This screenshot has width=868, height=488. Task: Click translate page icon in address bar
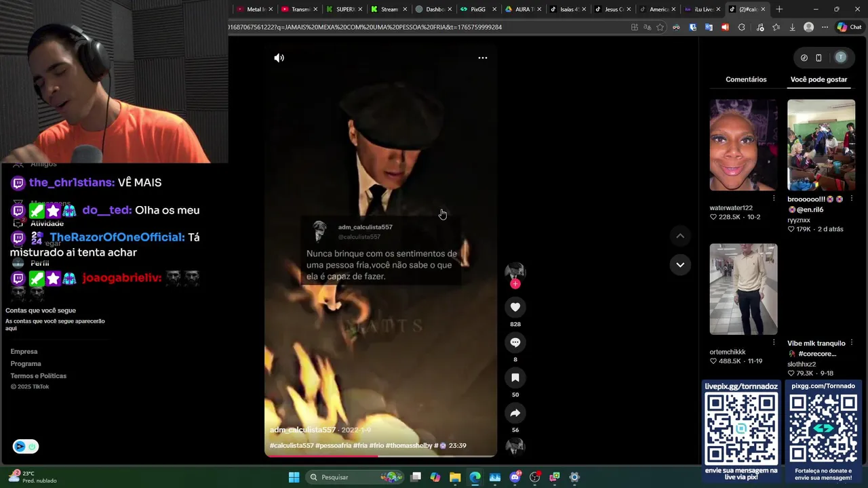click(x=647, y=27)
